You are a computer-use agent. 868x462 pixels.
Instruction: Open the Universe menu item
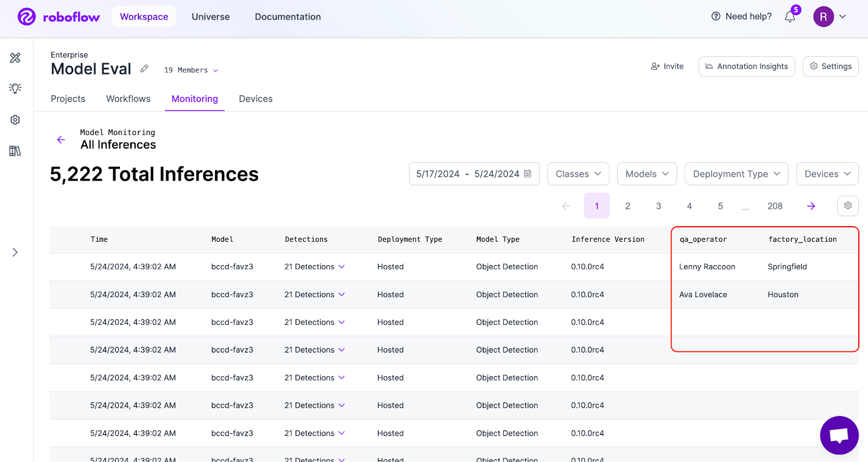click(210, 17)
